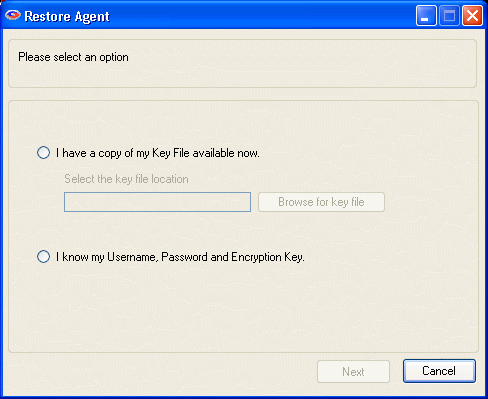Screen dimensions: 488x399
Task: Click the 'I have a copy of my Key File' label
Action: [158, 153]
